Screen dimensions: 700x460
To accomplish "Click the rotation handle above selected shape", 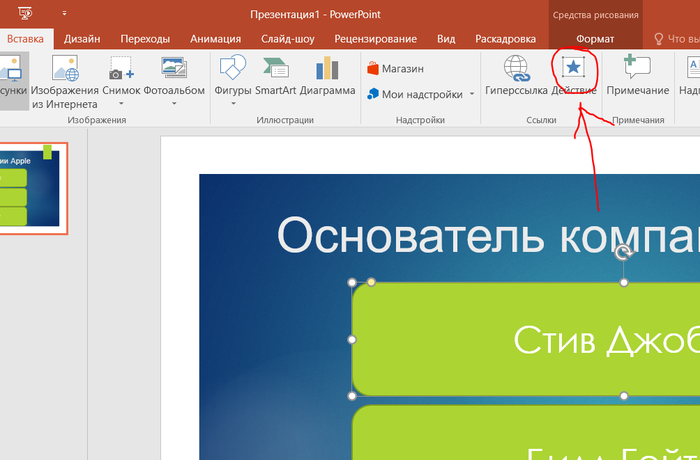I will tap(624, 254).
